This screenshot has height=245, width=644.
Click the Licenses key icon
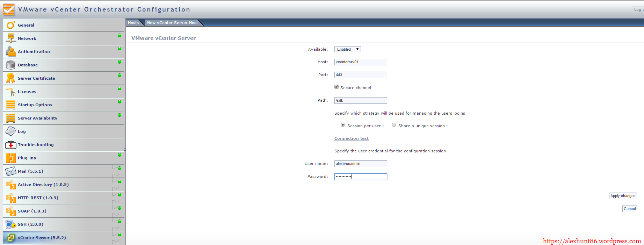coord(11,92)
